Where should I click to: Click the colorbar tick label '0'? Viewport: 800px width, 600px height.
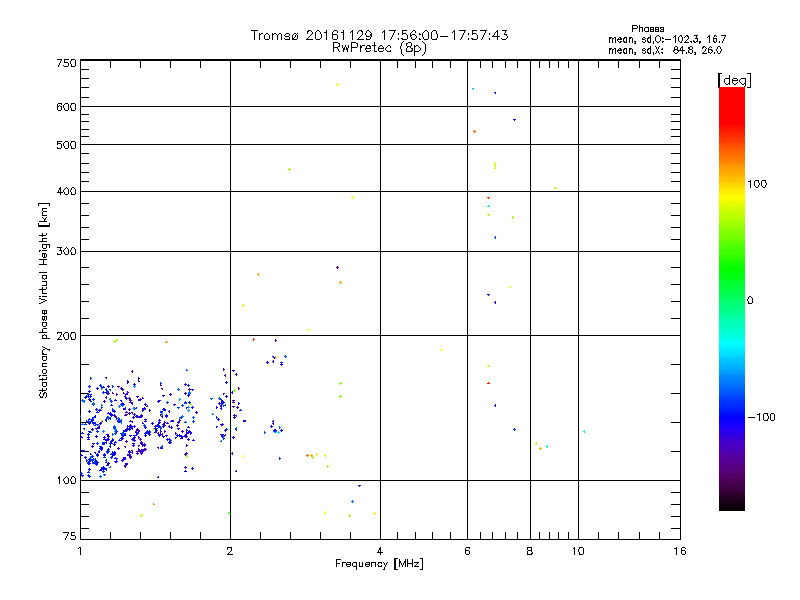tap(749, 301)
